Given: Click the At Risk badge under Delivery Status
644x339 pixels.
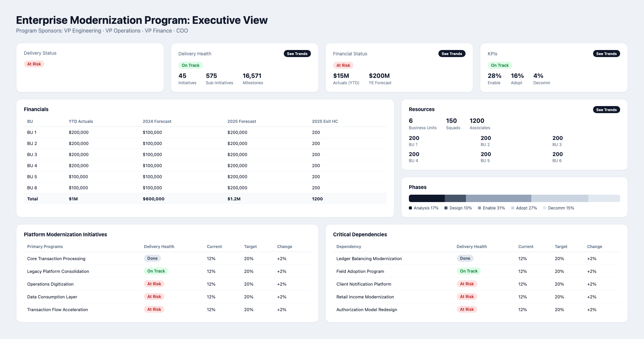Looking at the screenshot, I should [x=34, y=64].
